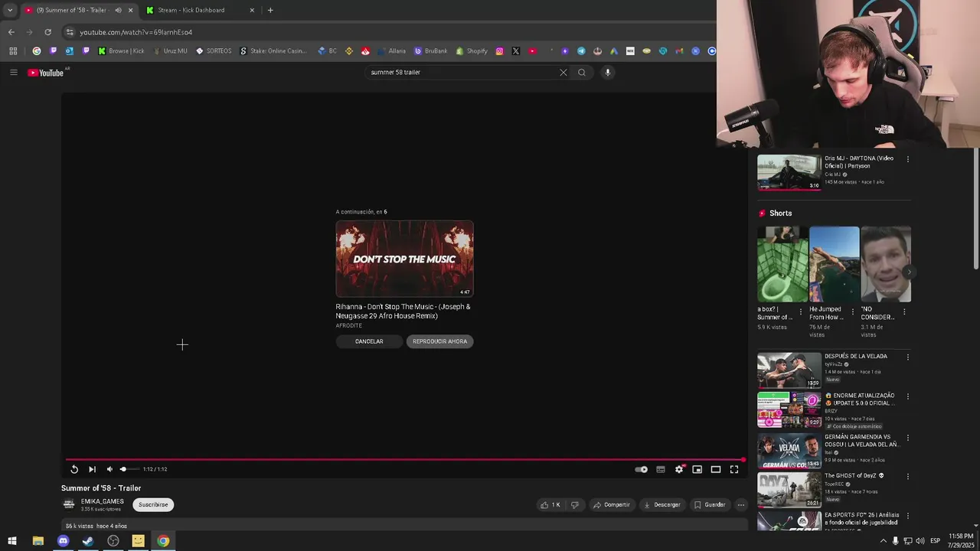Screen dimensions: 980x551
Task: Go back with browser back arrow
Action: coord(11,32)
